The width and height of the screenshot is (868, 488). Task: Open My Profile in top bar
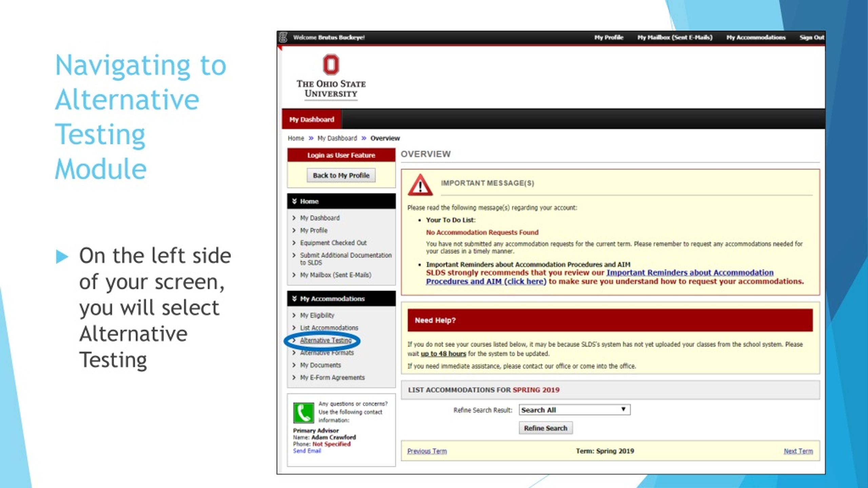pyautogui.click(x=609, y=37)
